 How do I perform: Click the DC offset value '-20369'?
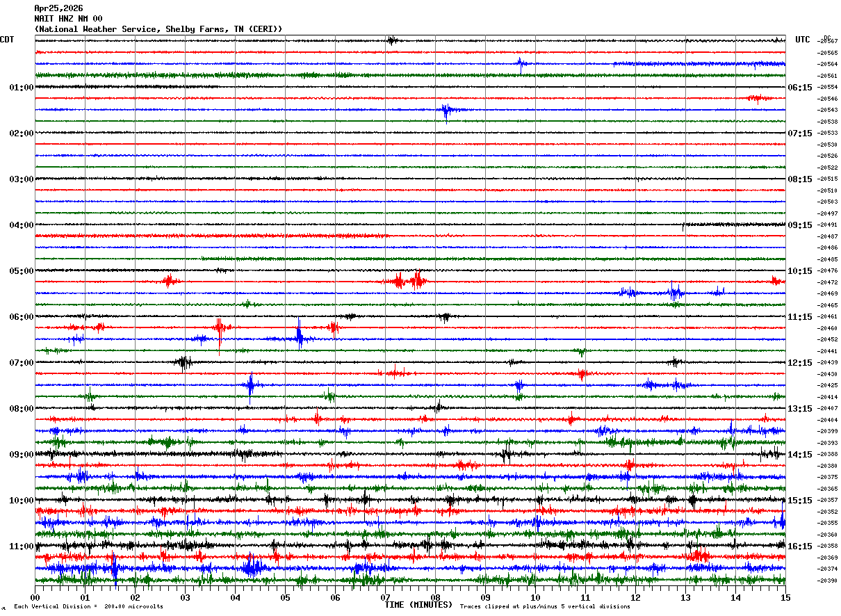pyautogui.click(x=828, y=558)
